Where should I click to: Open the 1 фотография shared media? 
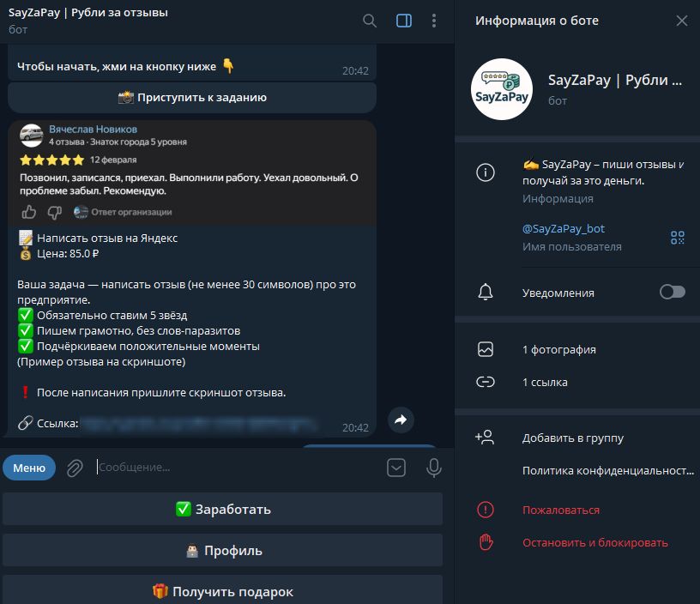pyautogui.click(x=558, y=350)
